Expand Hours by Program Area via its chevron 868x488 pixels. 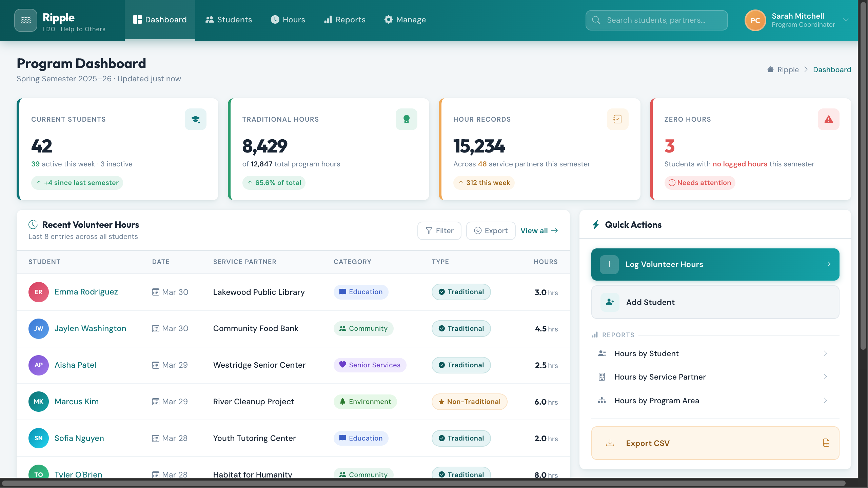point(825,400)
